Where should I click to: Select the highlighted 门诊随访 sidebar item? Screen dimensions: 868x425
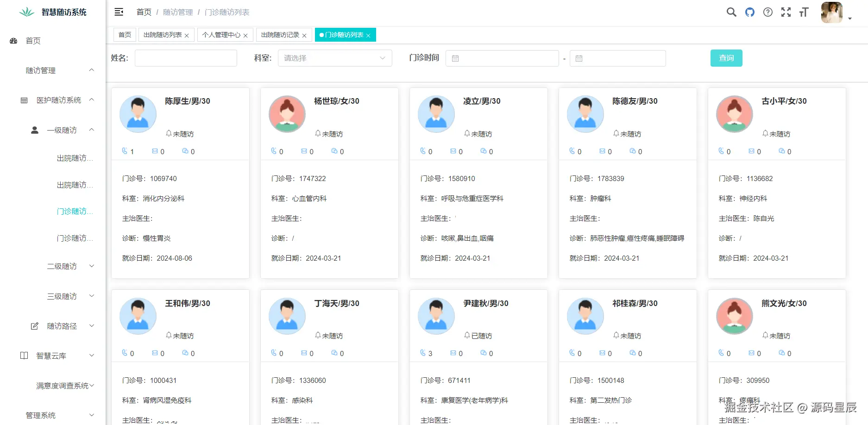[x=75, y=211]
